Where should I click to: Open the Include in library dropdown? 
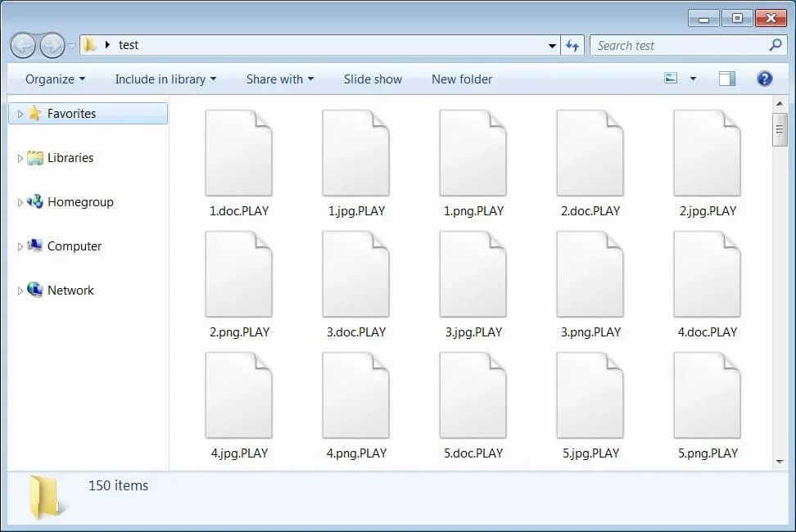165,79
